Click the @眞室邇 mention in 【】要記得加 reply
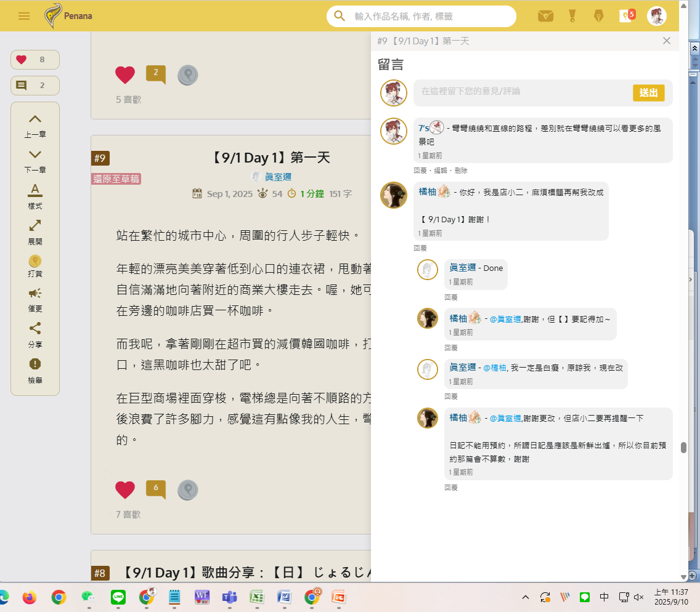This screenshot has height=612, width=700. point(505,320)
